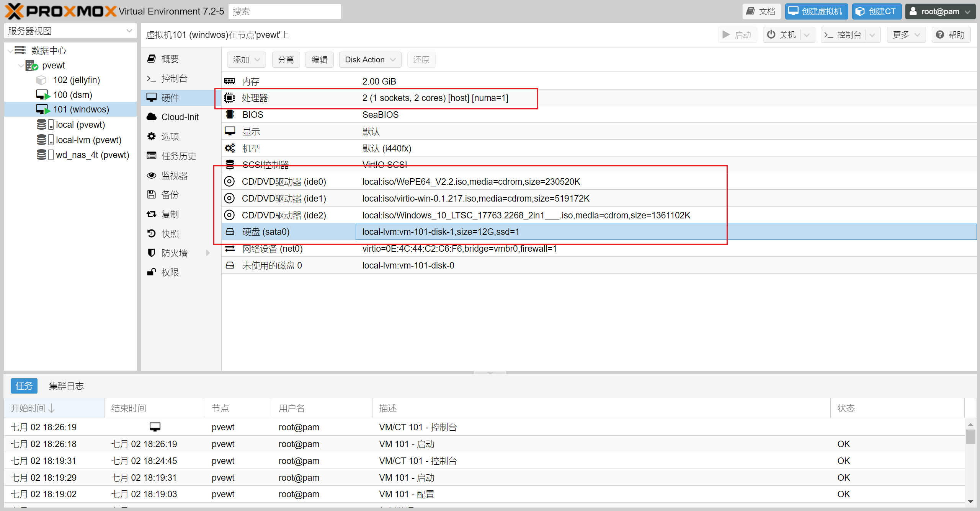Open the 控制台 arrow menu in header
980x511 pixels.
(x=872, y=35)
